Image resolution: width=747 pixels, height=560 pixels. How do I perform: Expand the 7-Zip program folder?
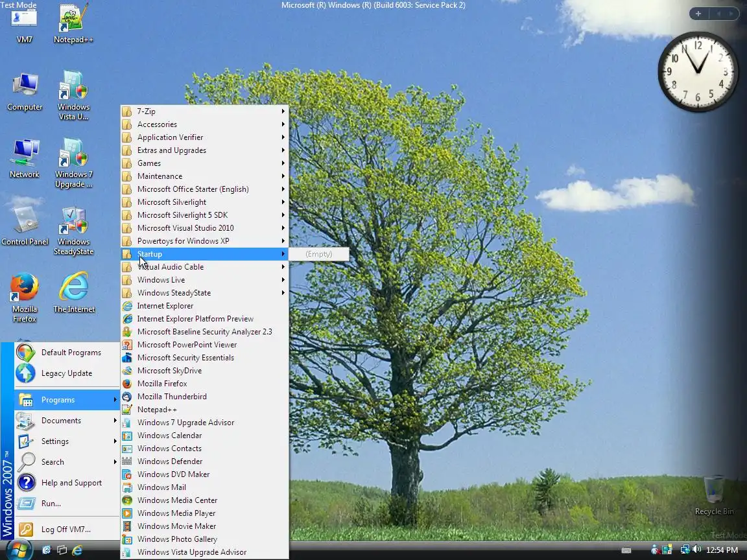[x=204, y=111]
